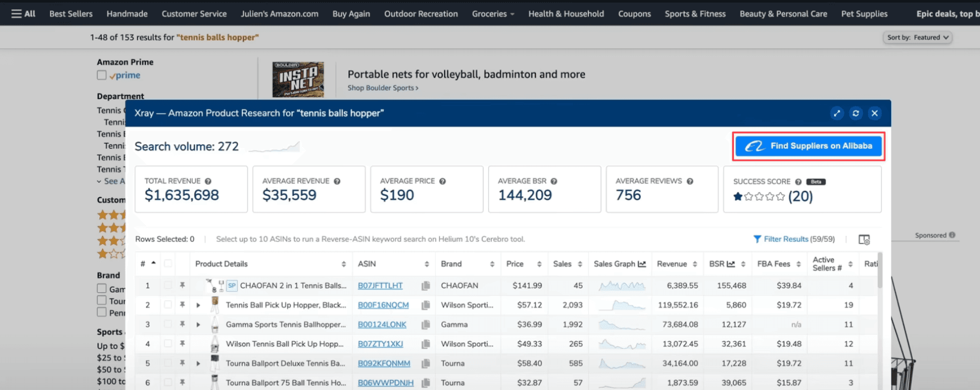The image size is (980, 390).
Task: Expand the Xray window with the expand icon
Action: pos(837,113)
